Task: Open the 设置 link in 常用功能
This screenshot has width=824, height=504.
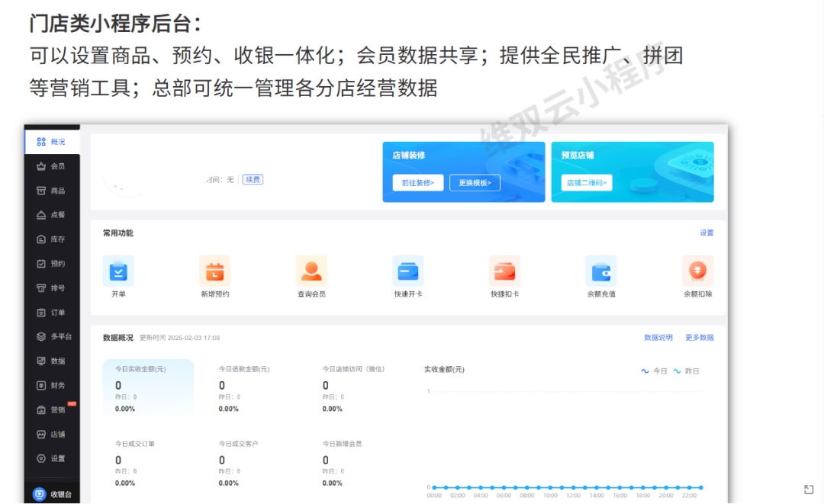Action: tap(707, 233)
